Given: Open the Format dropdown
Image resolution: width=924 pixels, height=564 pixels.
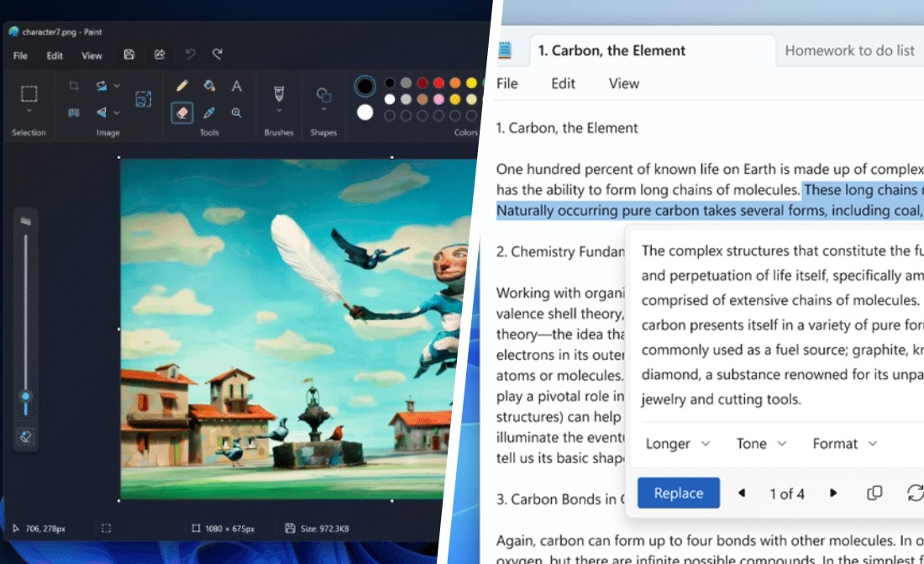Looking at the screenshot, I should pyautogui.click(x=844, y=444).
